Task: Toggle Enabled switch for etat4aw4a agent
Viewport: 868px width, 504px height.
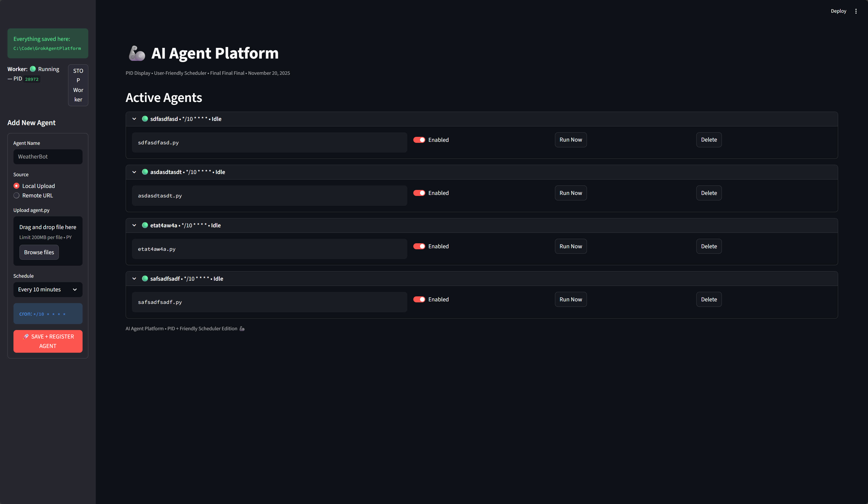Action: [419, 246]
